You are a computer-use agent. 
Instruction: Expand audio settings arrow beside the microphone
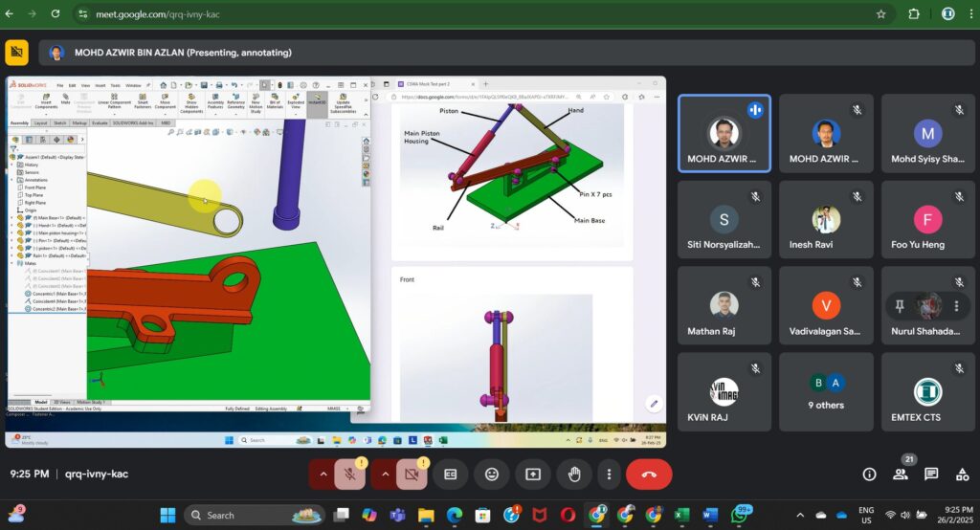[323, 474]
